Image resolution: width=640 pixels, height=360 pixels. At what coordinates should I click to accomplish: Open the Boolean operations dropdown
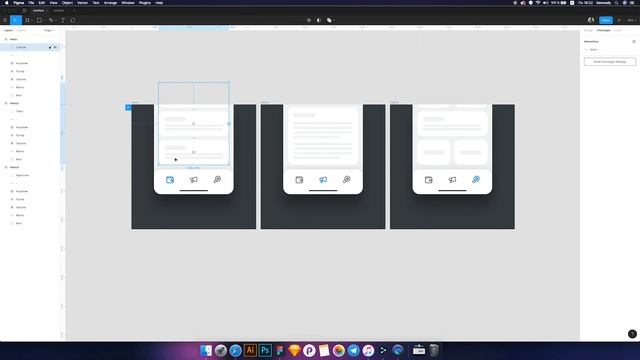330,20
